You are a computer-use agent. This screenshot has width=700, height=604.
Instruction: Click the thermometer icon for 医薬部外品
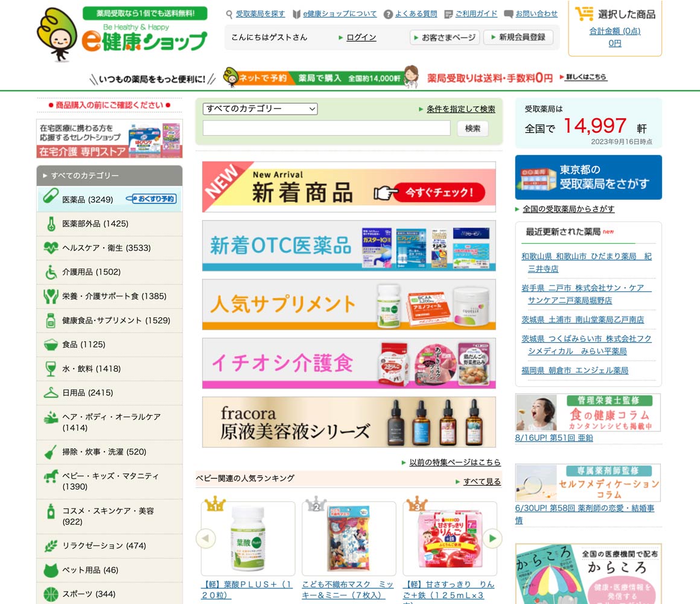tap(51, 224)
